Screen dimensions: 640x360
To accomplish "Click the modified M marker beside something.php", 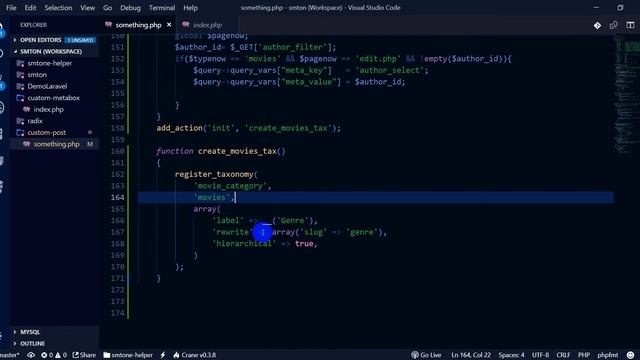I will pyautogui.click(x=90, y=144).
